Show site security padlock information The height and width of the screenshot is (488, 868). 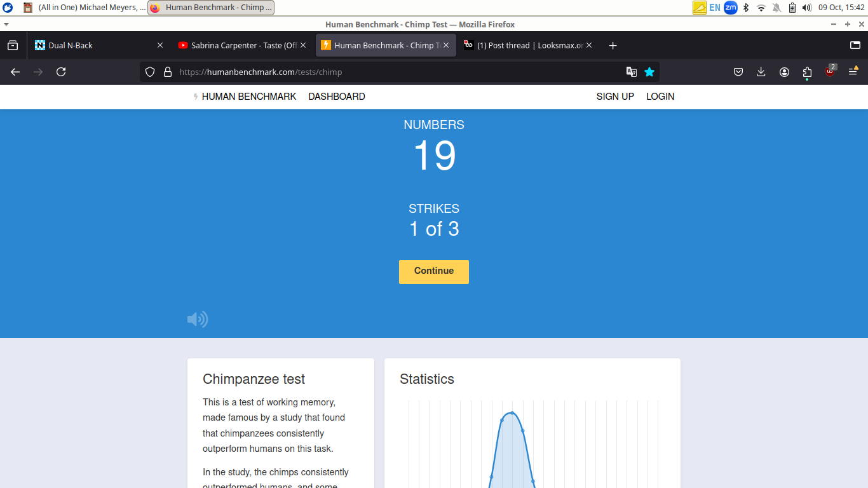[168, 72]
